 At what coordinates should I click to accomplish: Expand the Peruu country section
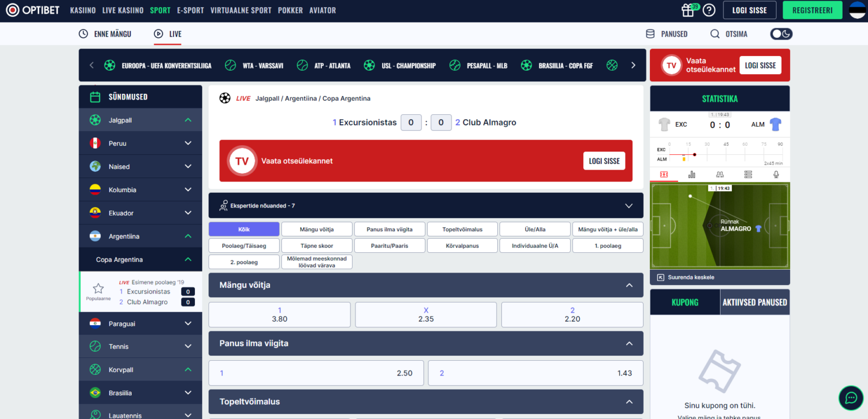coord(188,143)
